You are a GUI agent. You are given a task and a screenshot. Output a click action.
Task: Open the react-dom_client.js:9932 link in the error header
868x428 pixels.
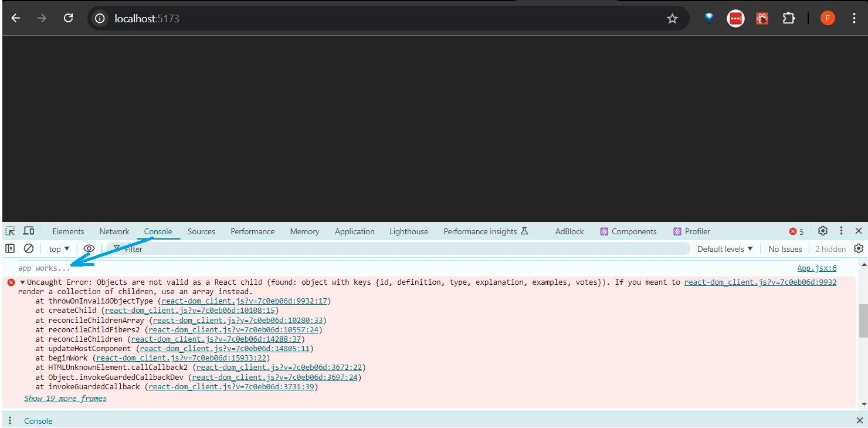tap(760, 282)
